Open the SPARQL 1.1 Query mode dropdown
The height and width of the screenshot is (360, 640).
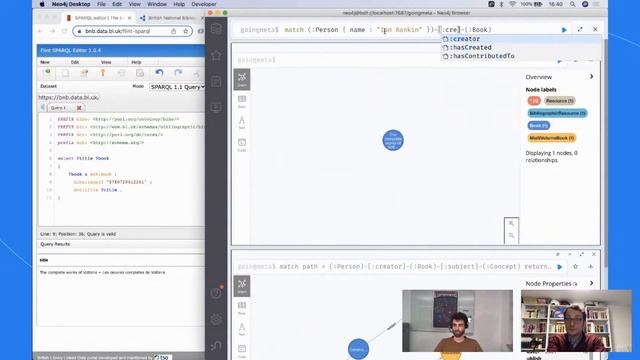(177, 87)
